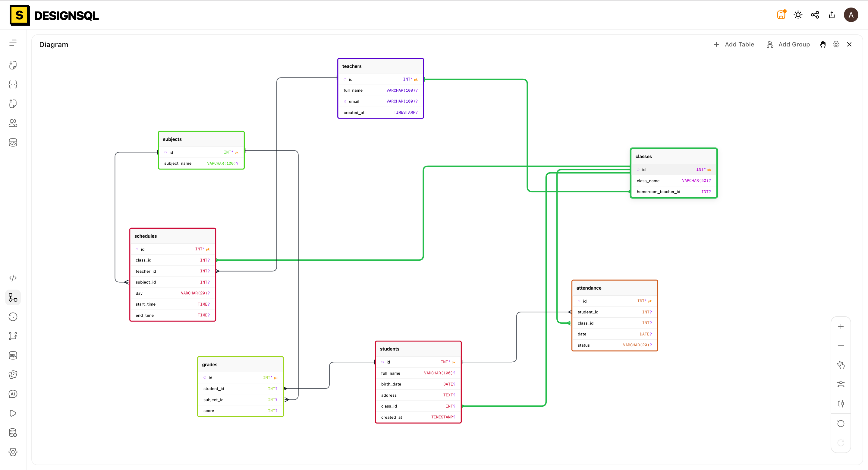Screen dimensions: 868x470
Task: Open the SQL icon in the sidebar
Action: point(13,355)
